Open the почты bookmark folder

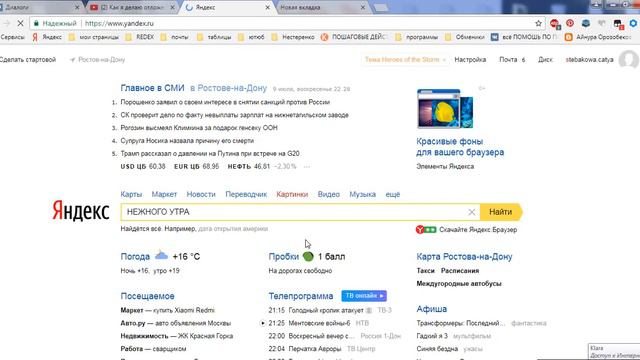pos(175,37)
